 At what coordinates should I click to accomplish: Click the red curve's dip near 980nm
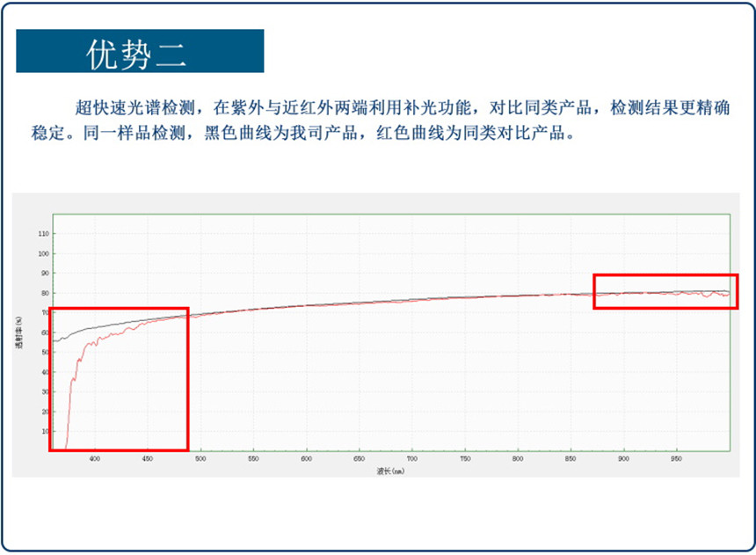point(706,296)
